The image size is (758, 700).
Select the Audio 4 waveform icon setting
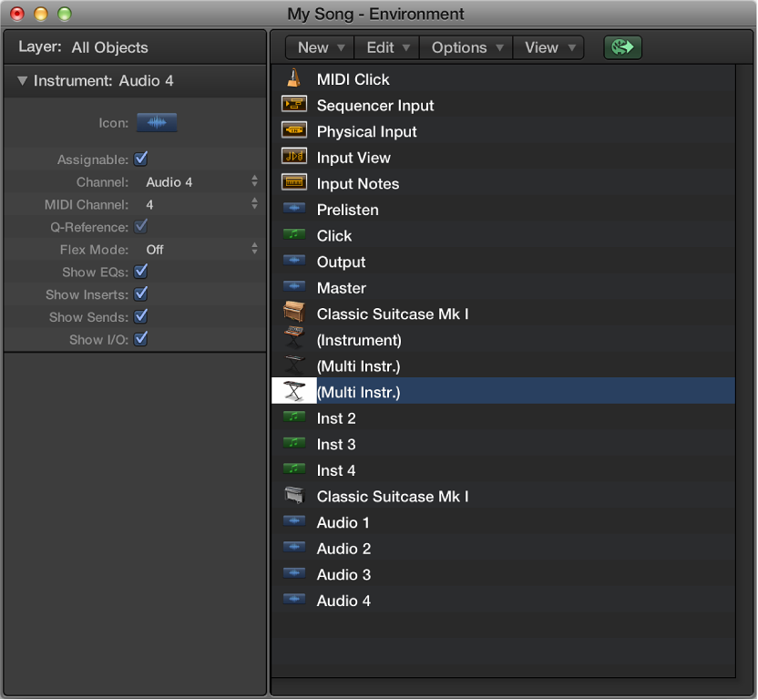(x=156, y=122)
